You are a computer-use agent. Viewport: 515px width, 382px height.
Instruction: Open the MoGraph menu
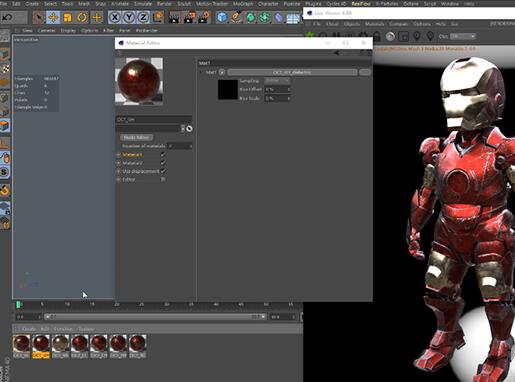tap(243, 4)
